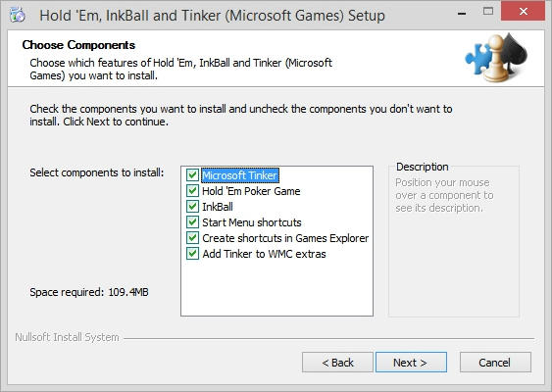Click the disabled maximize button
This screenshot has height=392, width=552.
point(488,12)
